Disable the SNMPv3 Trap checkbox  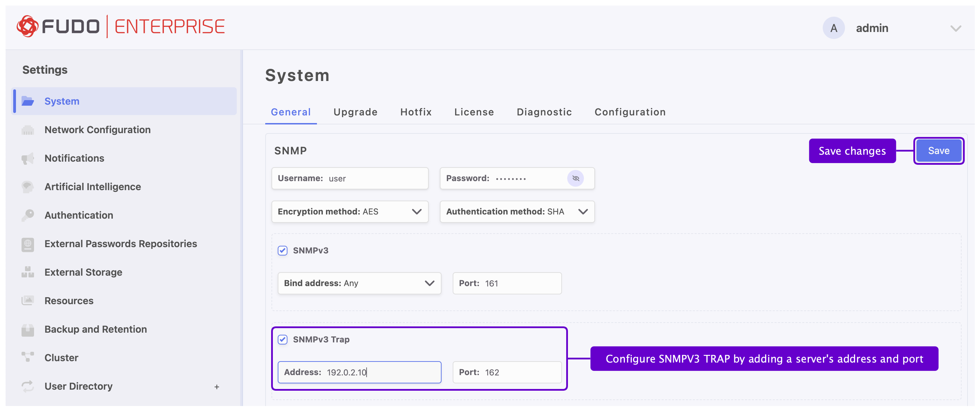[282, 339]
